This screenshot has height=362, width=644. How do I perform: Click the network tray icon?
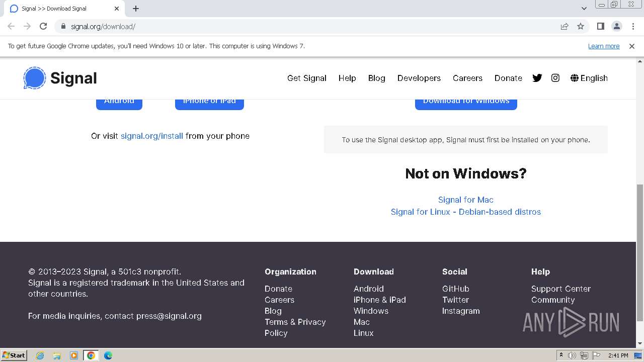[x=584, y=355]
